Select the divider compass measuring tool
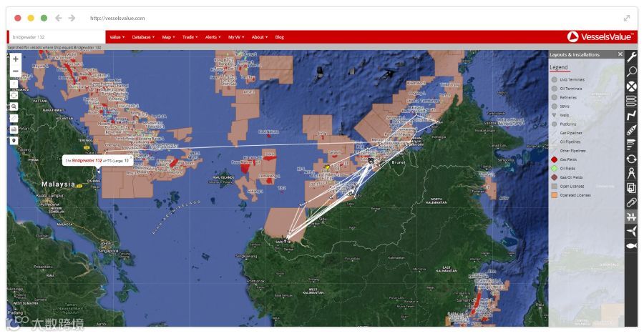 click(x=631, y=173)
